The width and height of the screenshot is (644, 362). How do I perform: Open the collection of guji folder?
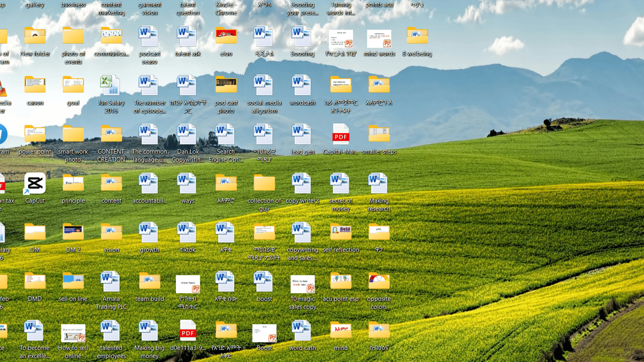click(x=264, y=183)
